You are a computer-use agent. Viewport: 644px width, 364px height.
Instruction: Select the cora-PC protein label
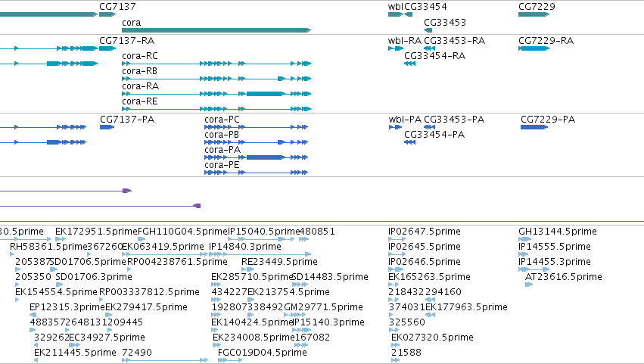pos(222,120)
